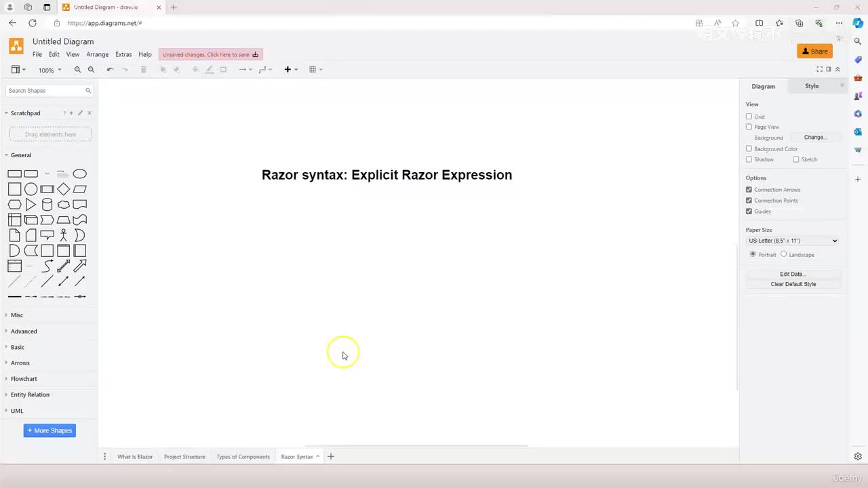Undo the last action in toolbar
Viewport: 868px width, 488px height.
(x=110, y=70)
